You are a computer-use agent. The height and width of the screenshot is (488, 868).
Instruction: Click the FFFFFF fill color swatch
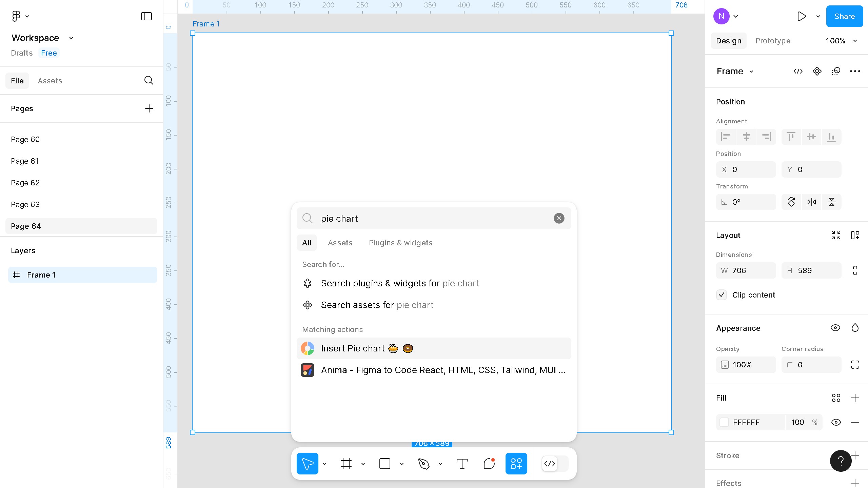pyautogui.click(x=725, y=422)
